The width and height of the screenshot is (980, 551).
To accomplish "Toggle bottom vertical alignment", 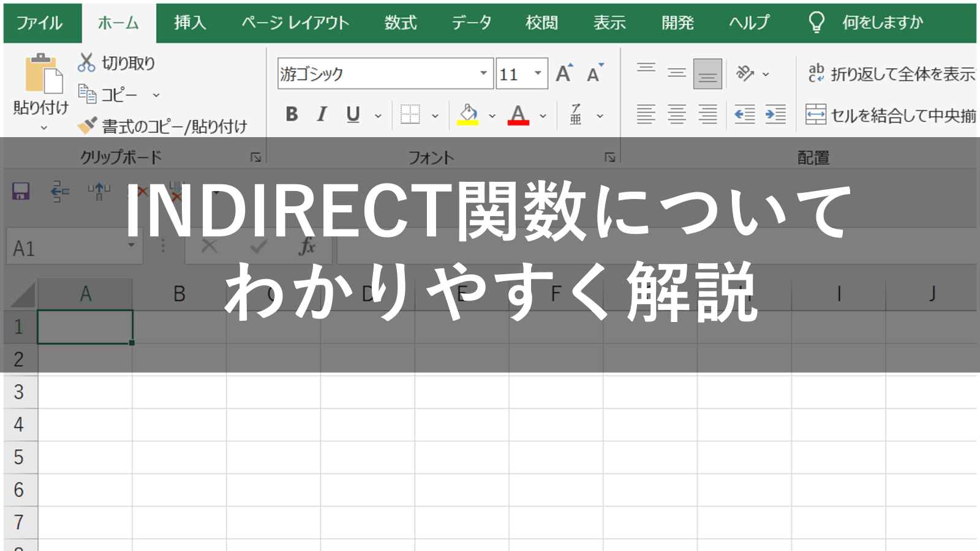I will point(707,73).
